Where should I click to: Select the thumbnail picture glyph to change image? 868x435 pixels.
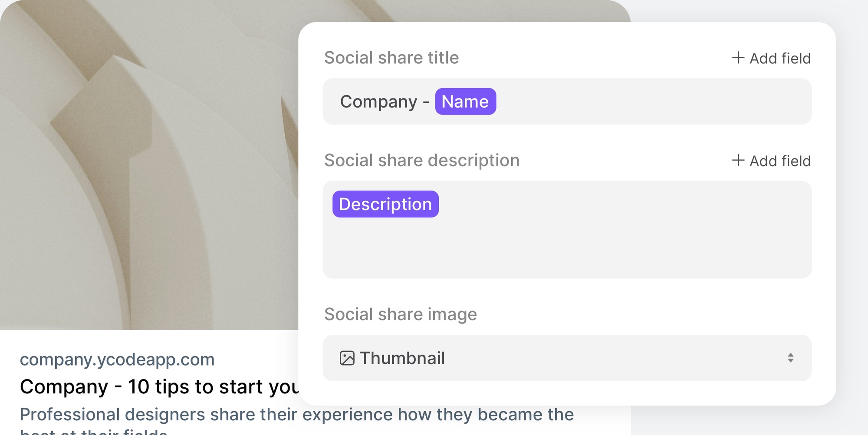point(347,358)
